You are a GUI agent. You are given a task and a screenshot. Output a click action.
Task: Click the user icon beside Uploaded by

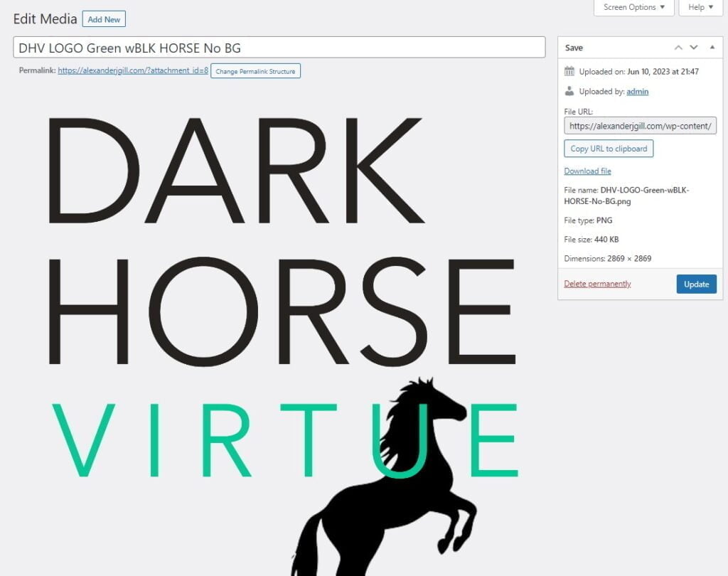coord(569,91)
